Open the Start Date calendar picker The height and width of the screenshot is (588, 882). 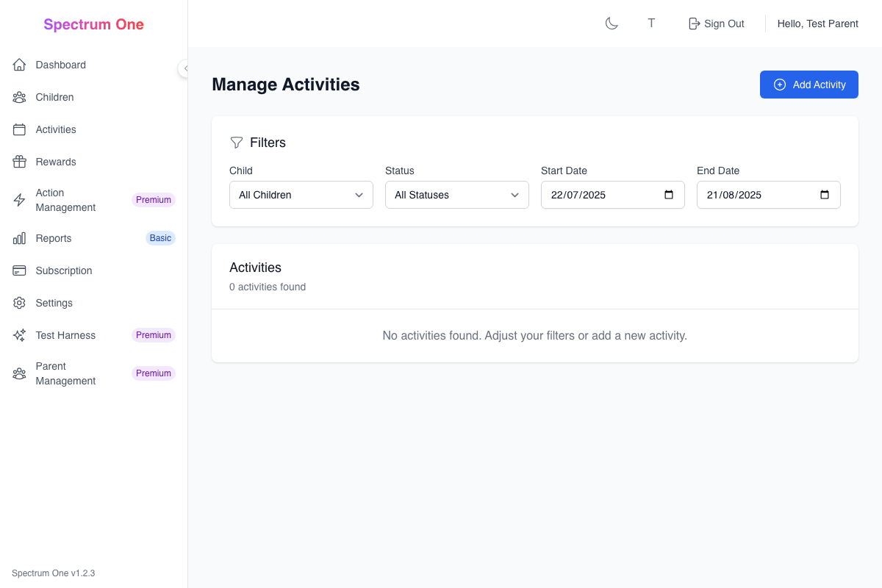coord(668,195)
